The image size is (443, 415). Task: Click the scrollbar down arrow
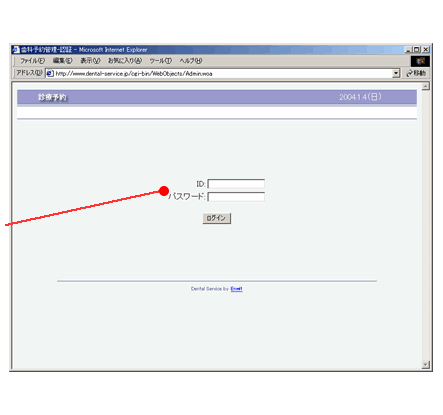tap(425, 365)
